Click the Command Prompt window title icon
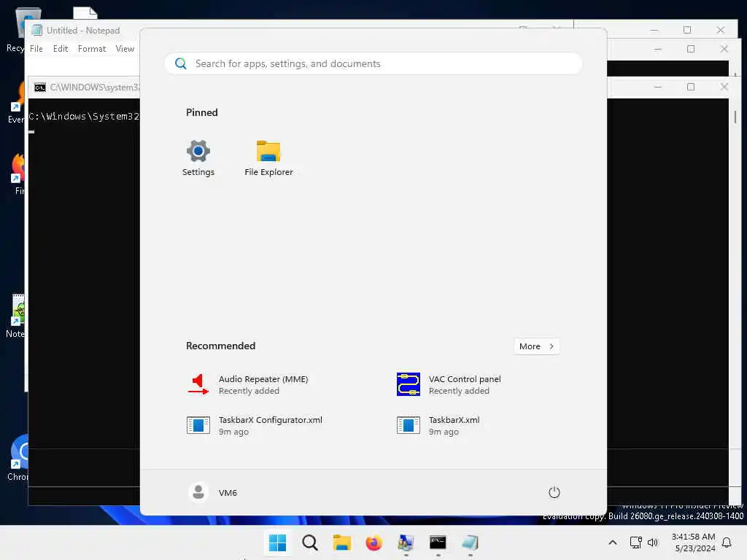 tap(40, 87)
